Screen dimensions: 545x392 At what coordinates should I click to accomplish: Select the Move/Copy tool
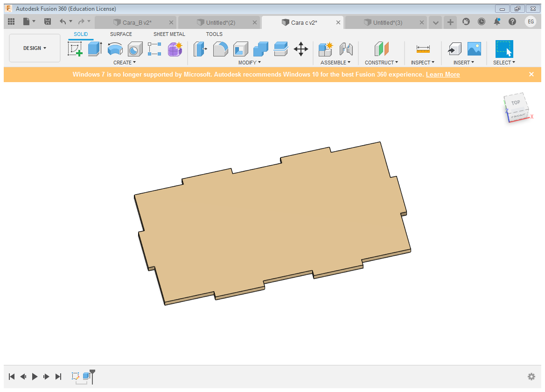[301, 49]
